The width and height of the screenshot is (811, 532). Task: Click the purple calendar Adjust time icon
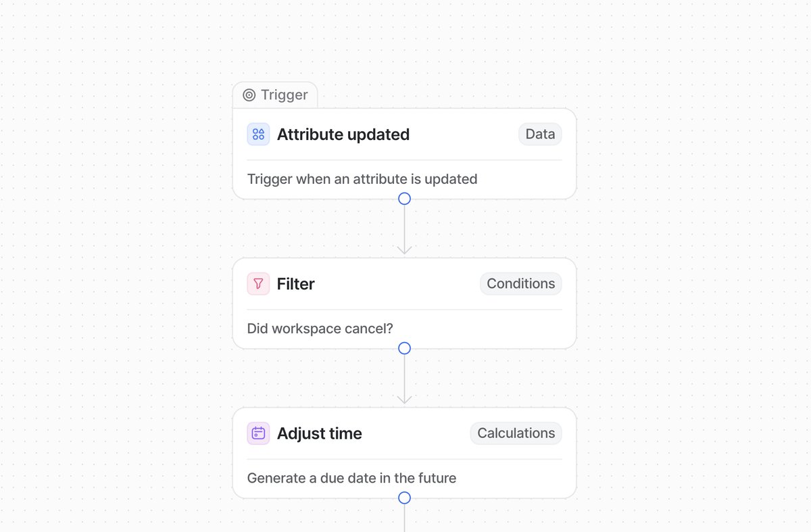[258, 433]
